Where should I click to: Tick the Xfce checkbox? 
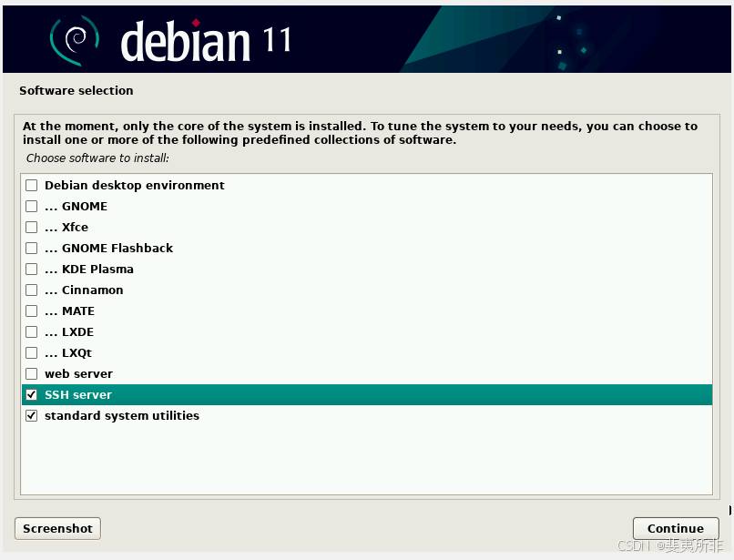31,227
